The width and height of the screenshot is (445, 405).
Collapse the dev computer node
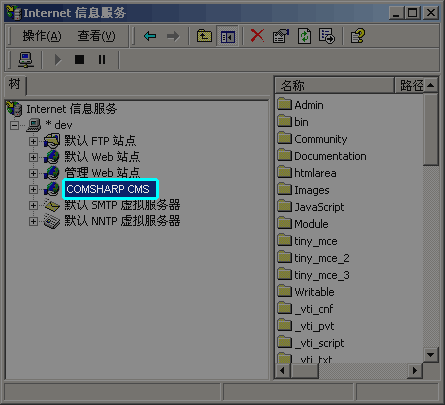(14, 125)
